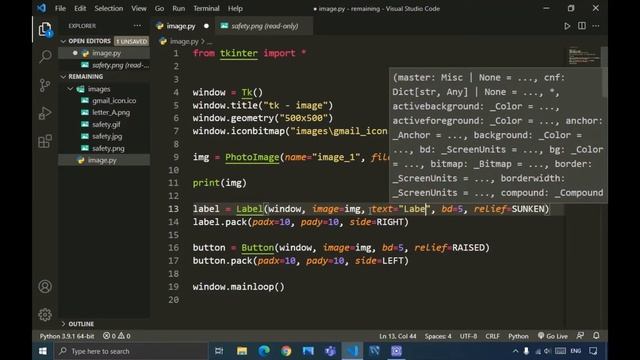Click the Windows taskbar search box
The image size is (640, 360).
(x=131, y=351)
